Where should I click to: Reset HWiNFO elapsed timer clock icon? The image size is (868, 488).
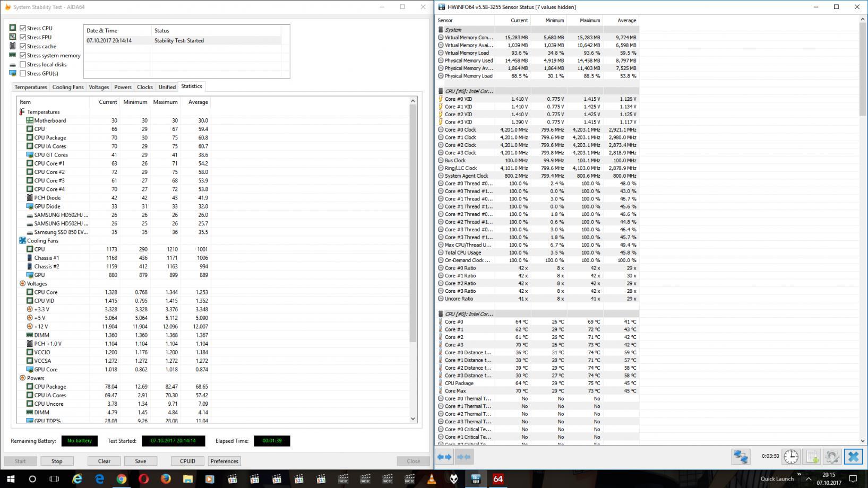tap(791, 457)
